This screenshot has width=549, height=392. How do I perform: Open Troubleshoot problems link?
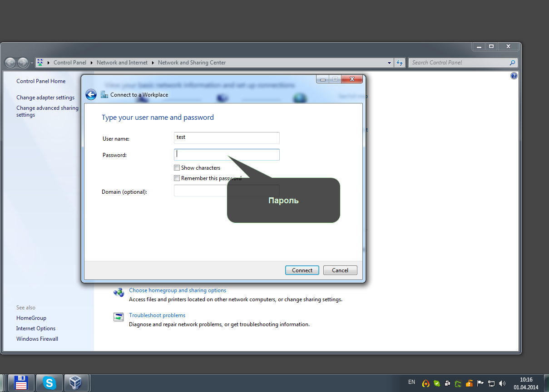tap(157, 315)
